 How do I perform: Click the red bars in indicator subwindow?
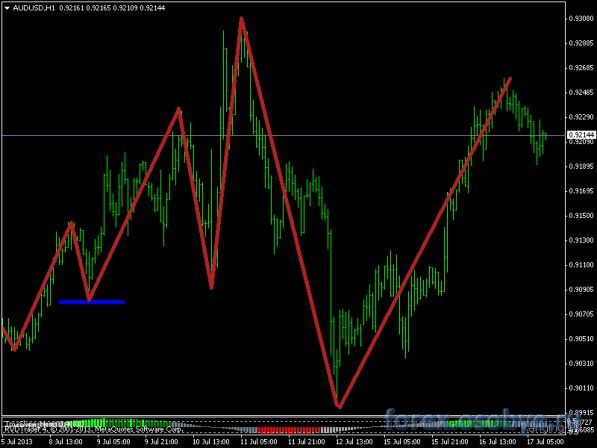(289, 430)
